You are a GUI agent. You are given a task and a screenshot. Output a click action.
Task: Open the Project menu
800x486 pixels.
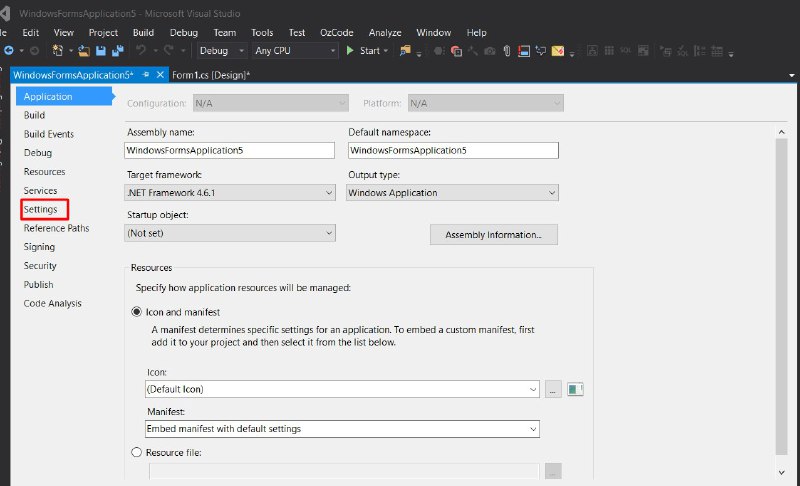click(x=103, y=33)
